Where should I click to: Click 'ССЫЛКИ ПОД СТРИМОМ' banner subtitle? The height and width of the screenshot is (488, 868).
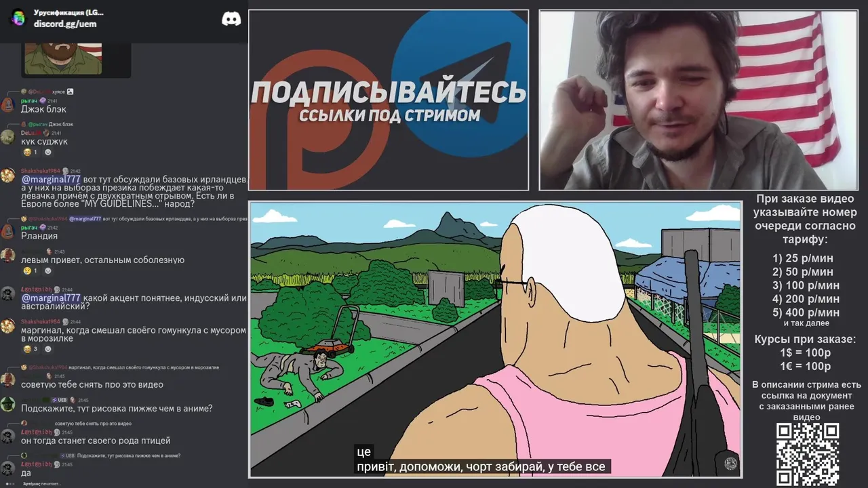click(389, 115)
